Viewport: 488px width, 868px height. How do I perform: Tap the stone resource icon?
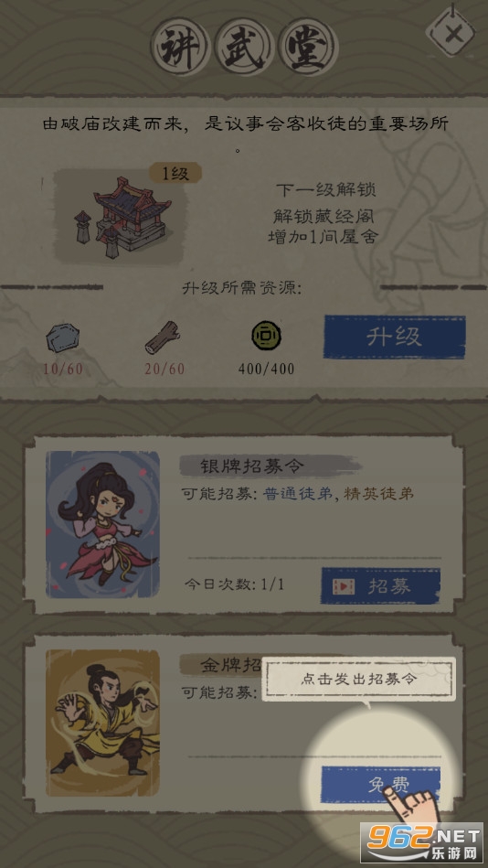(x=62, y=338)
